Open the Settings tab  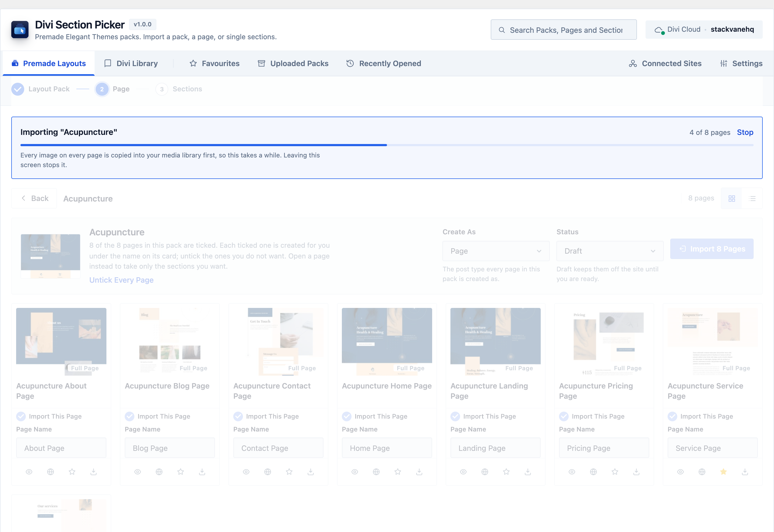tap(741, 63)
